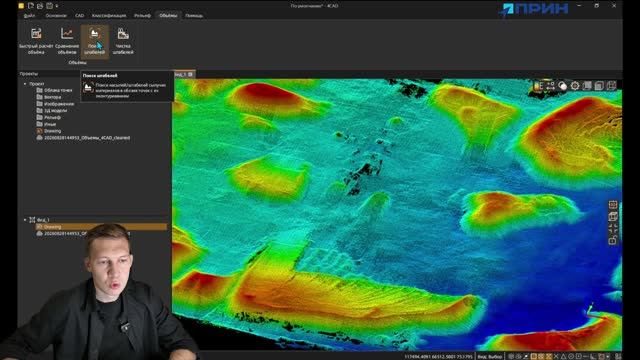Click the stacked layers icon in the viewport toolbar

coord(587,86)
